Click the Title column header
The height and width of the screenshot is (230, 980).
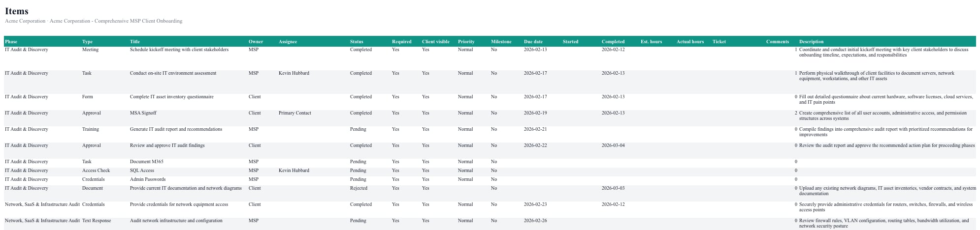[x=135, y=42]
